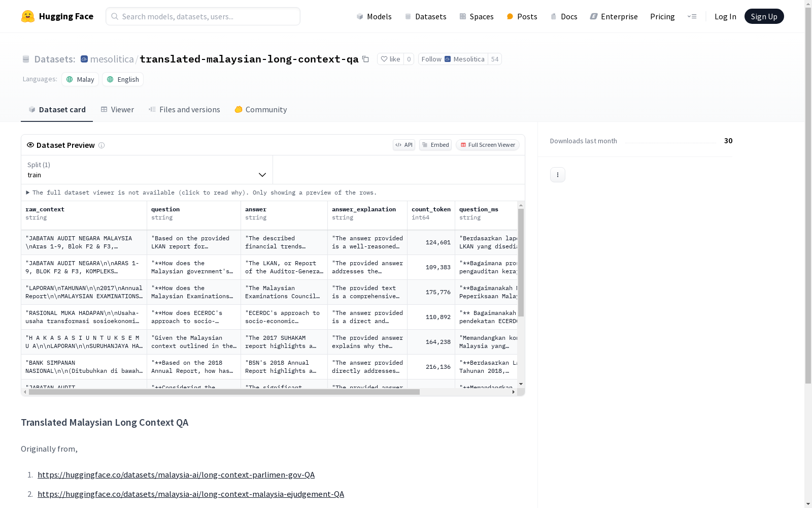The image size is (812, 508).
Task: Click the table scroll down arrow
Action: pyautogui.click(x=521, y=384)
